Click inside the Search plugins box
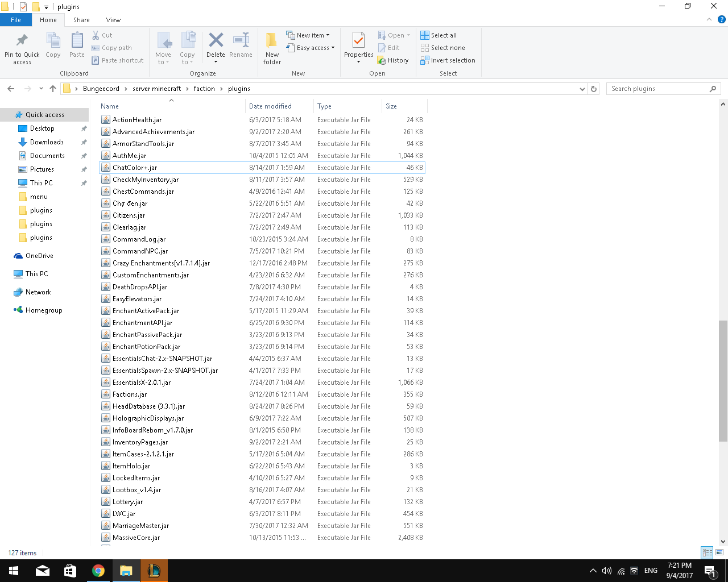728x582 pixels. point(660,89)
